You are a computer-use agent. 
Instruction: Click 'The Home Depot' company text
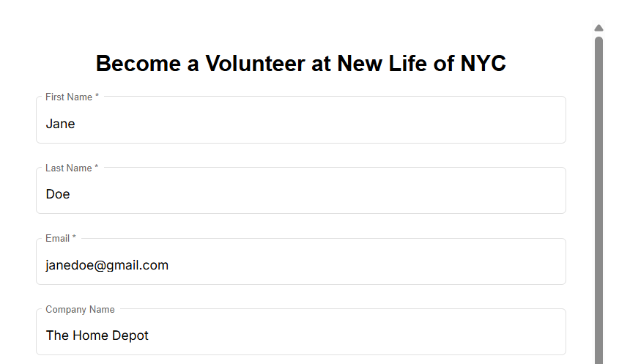coord(97,335)
